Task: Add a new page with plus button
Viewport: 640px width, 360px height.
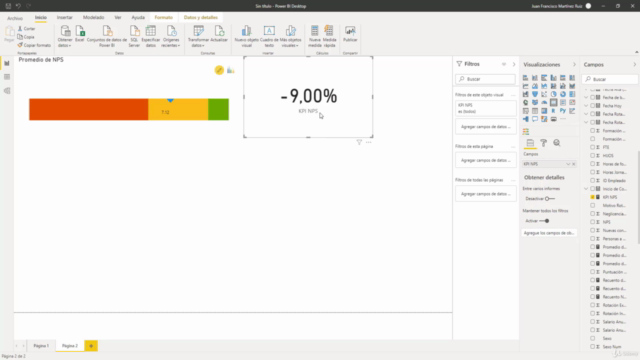Action: coord(91,346)
